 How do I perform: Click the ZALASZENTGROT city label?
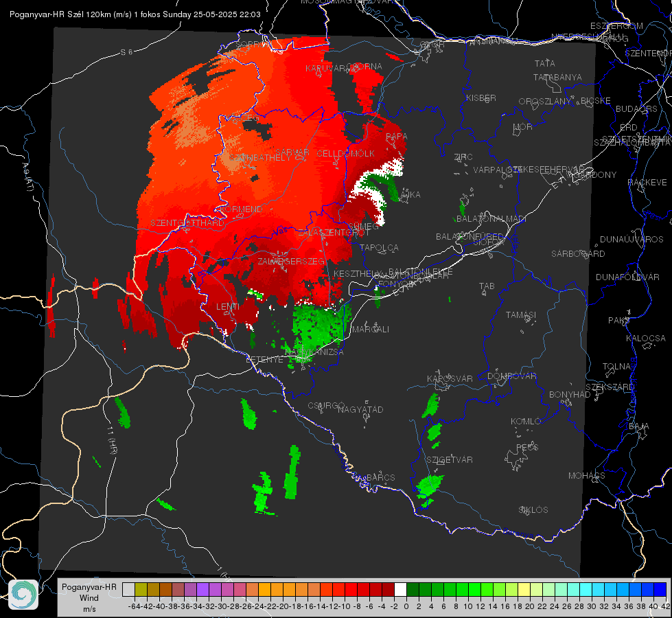click(x=334, y=233)
